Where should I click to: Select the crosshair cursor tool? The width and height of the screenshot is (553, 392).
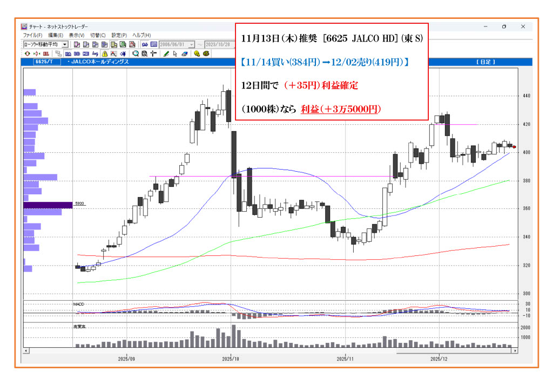click(x=154, y=53)
